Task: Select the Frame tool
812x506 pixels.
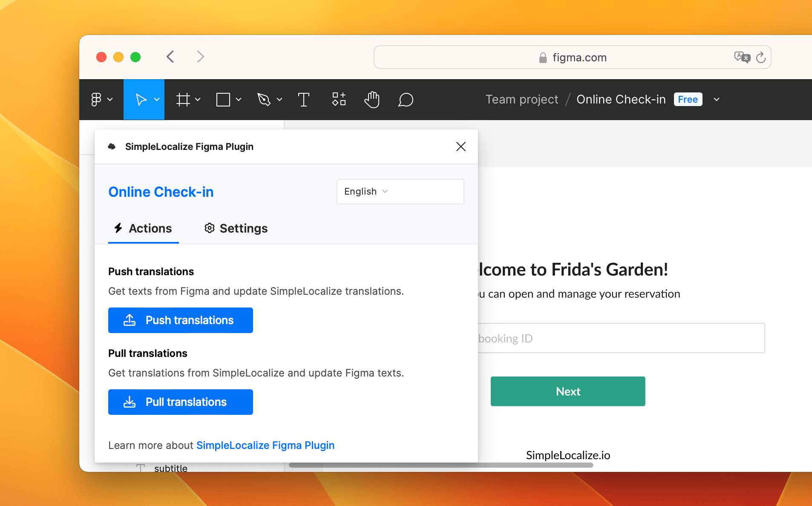Action: click(x=183, y=100)
